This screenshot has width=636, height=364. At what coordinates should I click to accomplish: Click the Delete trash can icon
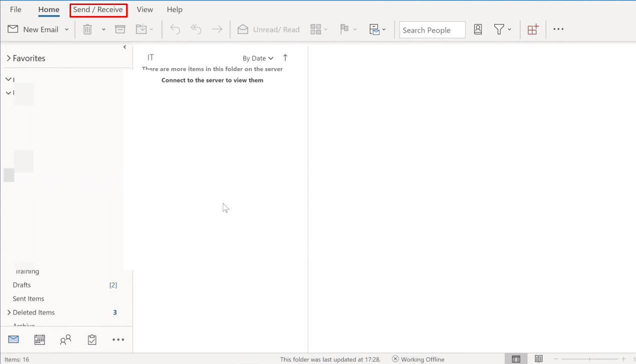coord(87,29)
